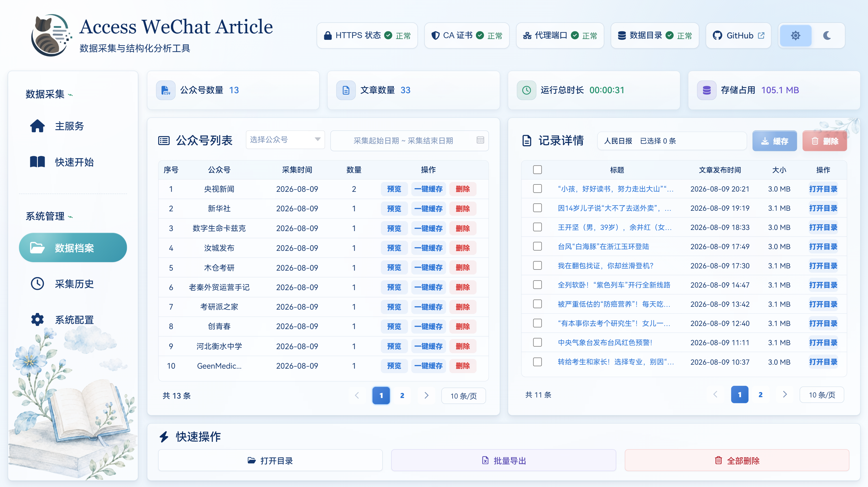Open article 被严重低估的“防癌营养” link

coord(614,304)
